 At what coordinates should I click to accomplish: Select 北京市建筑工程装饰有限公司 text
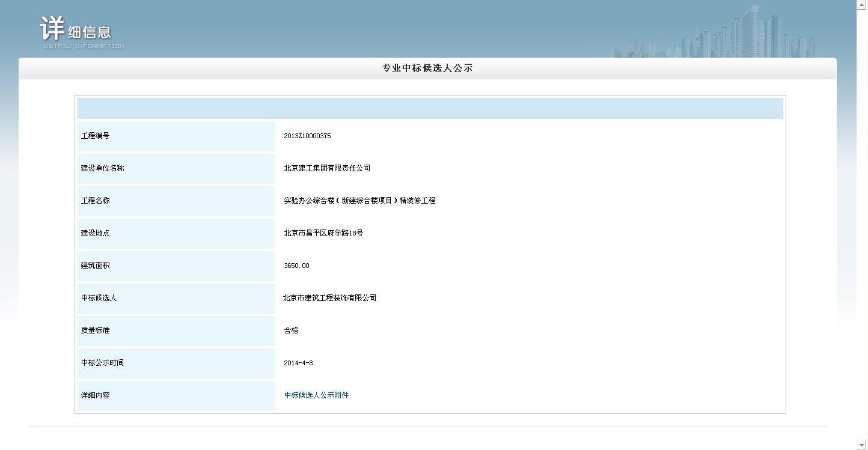[329, 298]
